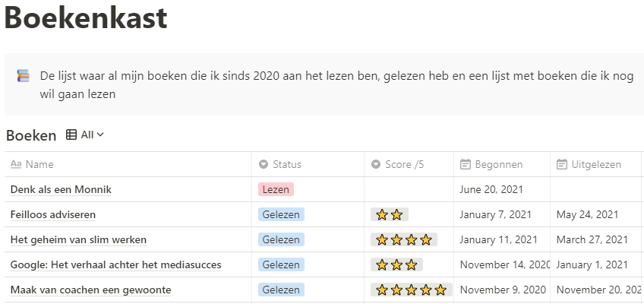Click the books emoji icon in callout
644x304 pixels.
[24, 76]
